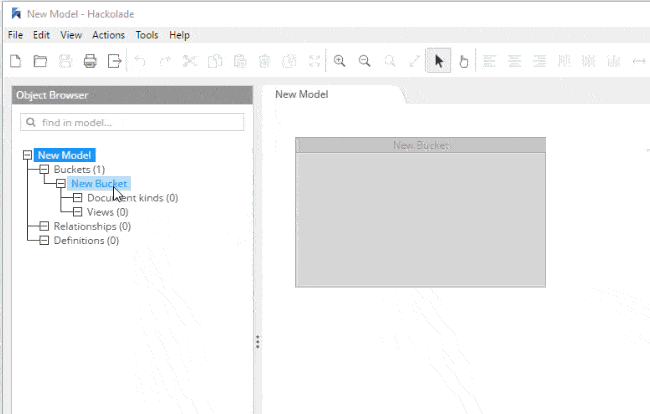Viewport: 650px width, 414px height.
Task: Select Relationships (0) tree row
Action: pyautogui.click(x=92, y=226)
